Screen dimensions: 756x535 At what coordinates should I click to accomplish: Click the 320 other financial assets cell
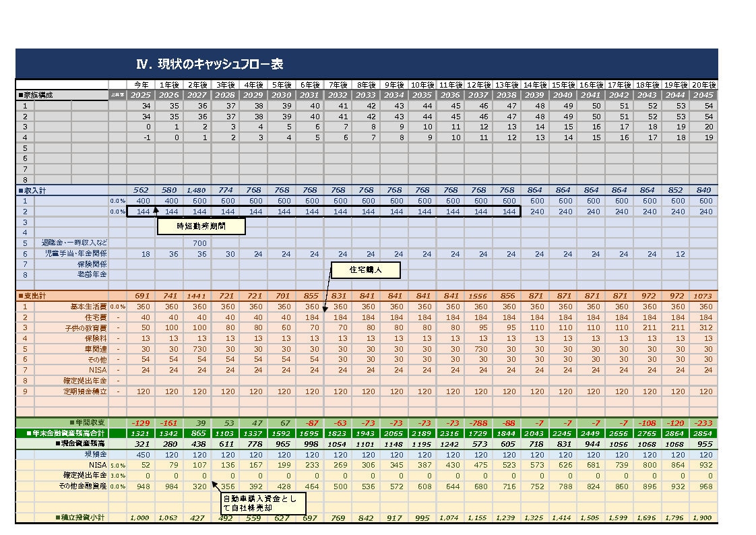[197, 486]
